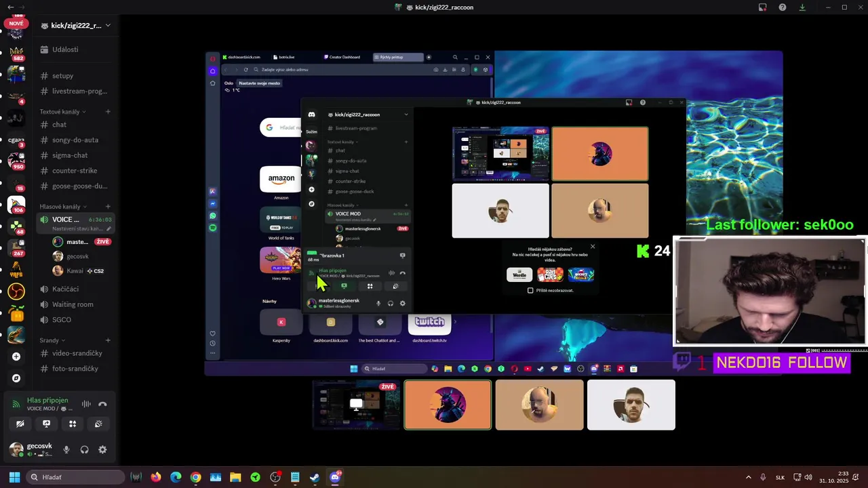This screenshot has height=488, width=868.
Task: Show hidden system tray icons
Action: [x=749, y=477]
